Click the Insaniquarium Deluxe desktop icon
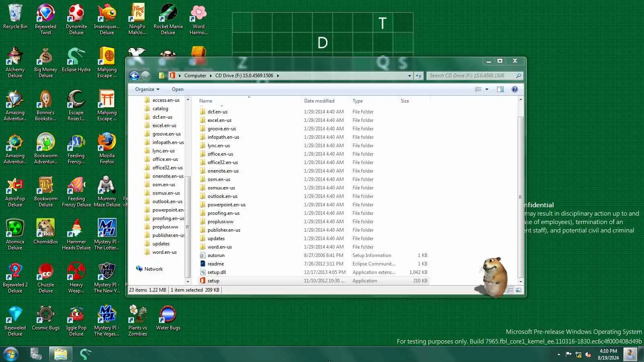The width and height of the screenshot is (644, 362). coord(107,19)
